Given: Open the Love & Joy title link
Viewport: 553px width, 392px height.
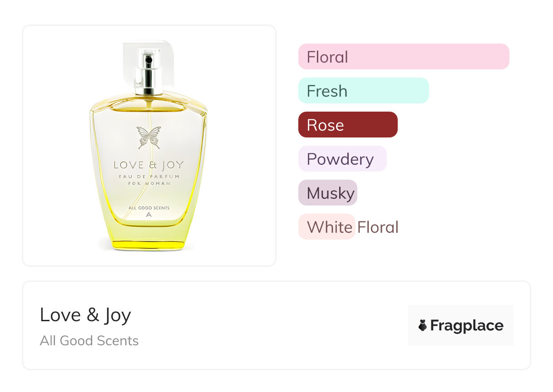Looking at the screenshot, I should (85, 315).
